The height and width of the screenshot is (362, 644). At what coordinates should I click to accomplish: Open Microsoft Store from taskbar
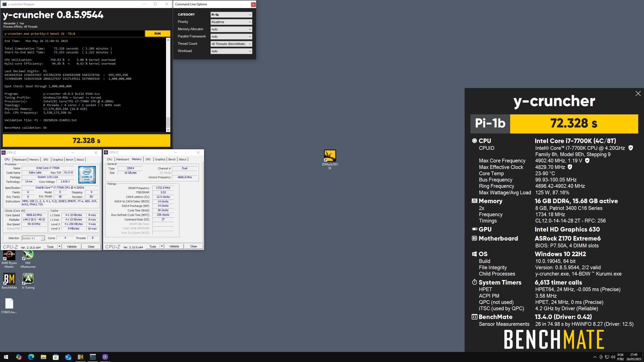pyautogui.click(x=56, y=357)
